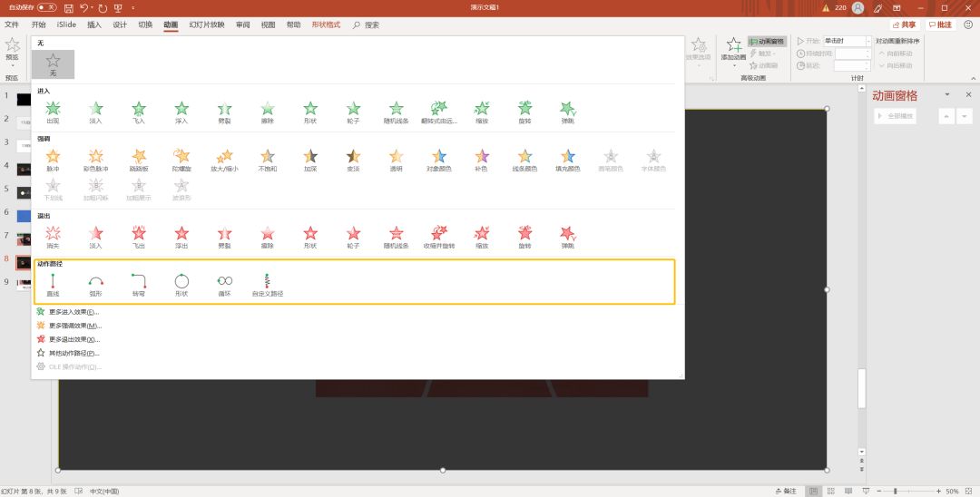
Task: Open 更多进入效果 More Entrance Effects
Action: click(x=73, y=312)
